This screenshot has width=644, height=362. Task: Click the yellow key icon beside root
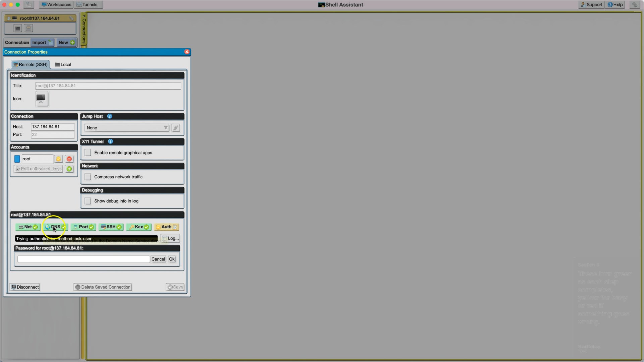pos(58,159)
